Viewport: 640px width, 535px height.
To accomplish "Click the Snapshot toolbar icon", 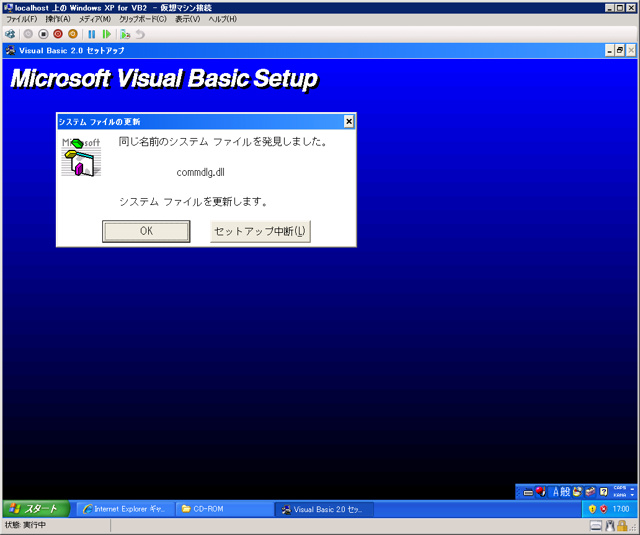I will pos(125,34).
